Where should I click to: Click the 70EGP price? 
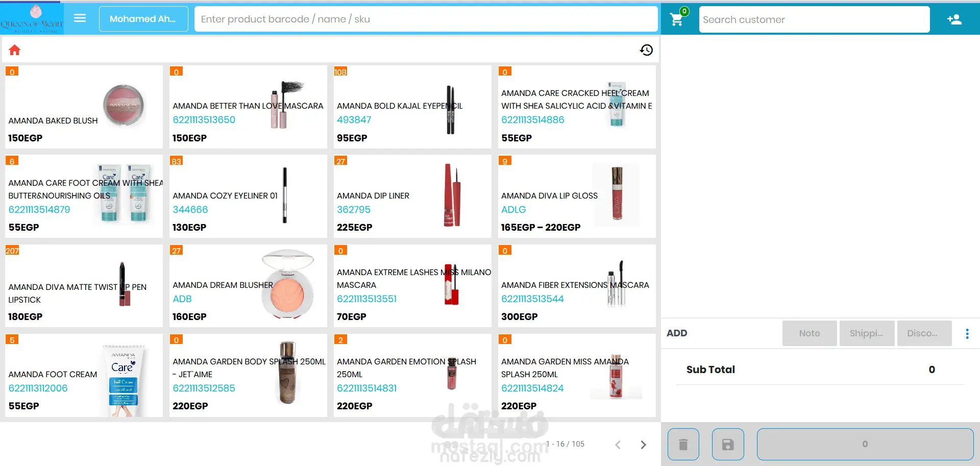pos(352,316)
